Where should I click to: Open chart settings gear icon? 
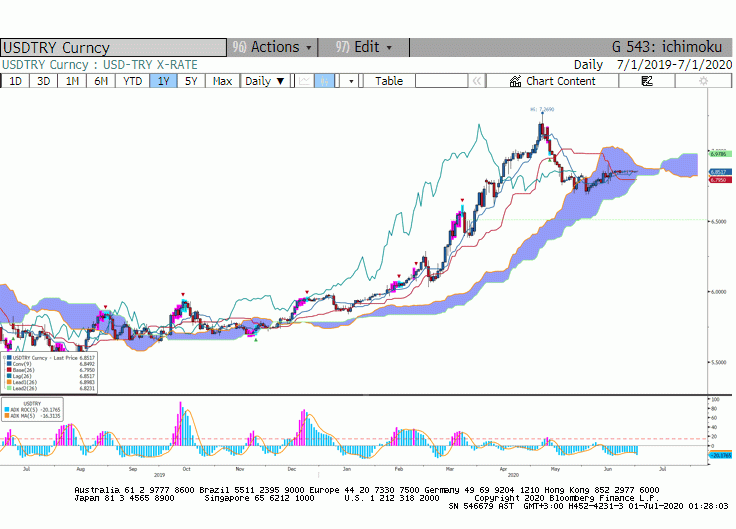pyautogui.click(x=703, y=81)
